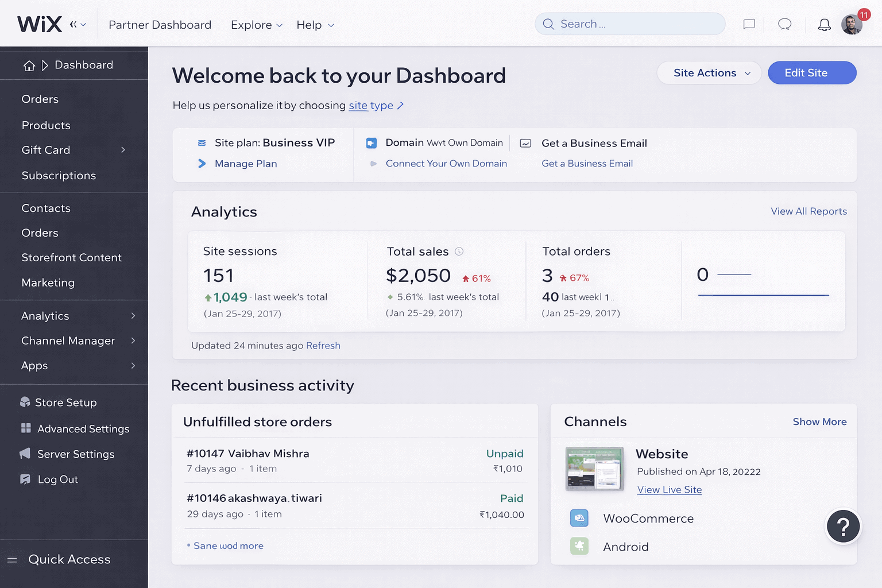Click the notifications bell icon
This screenshot has height=588, width=882.
824,25
